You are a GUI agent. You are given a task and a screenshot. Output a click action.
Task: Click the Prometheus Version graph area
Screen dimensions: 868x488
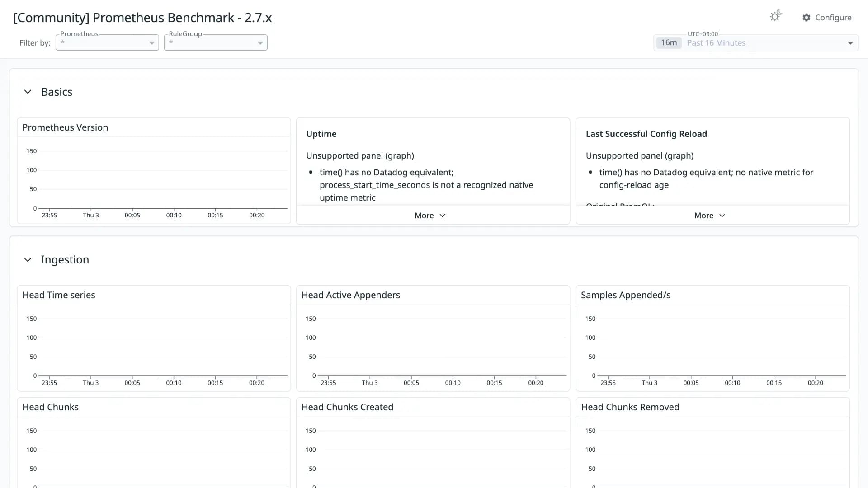click(x=154, y=180)
